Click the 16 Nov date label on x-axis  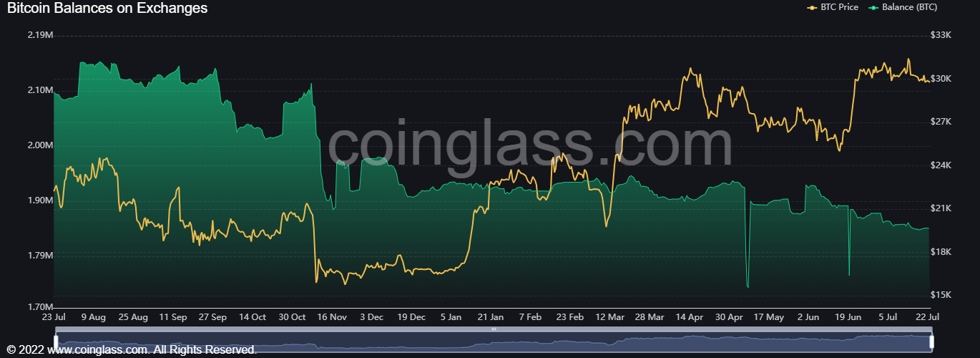click(x=332, y=316)
